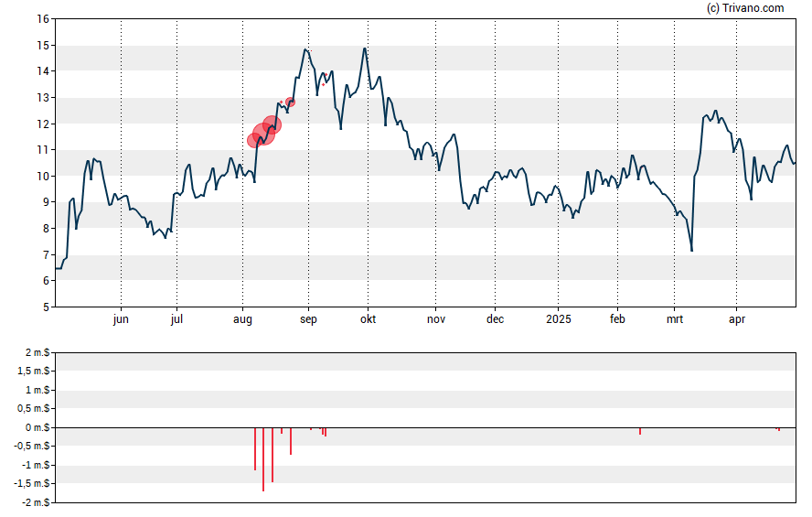This screenshot has width=812, height=517.
Task: Click the 'jul' month label
Action: click(176, 319)
